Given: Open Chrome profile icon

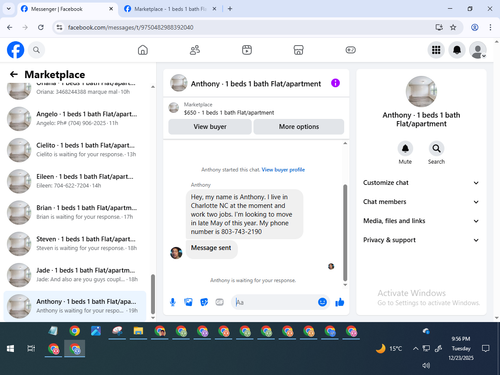Looking at the screenshot, I should coord(475,27).
